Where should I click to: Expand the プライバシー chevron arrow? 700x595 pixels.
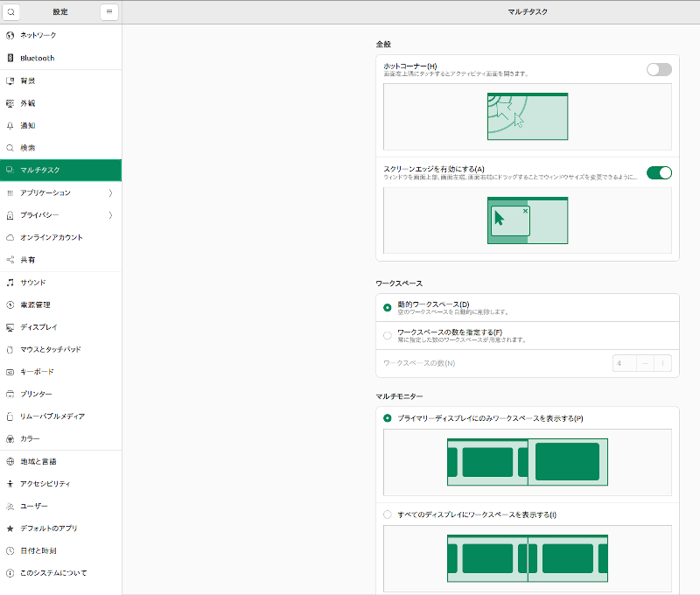pos(111,215)
